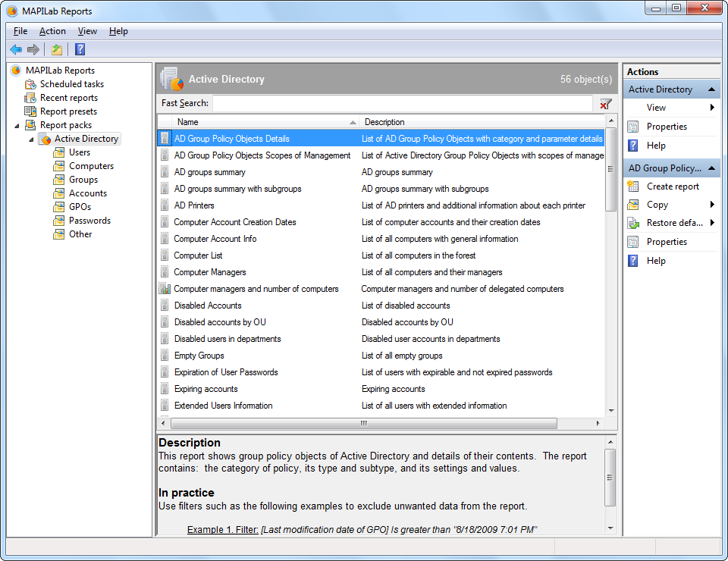Click the Back arrow toolbar icon

[x=16, y=50]
